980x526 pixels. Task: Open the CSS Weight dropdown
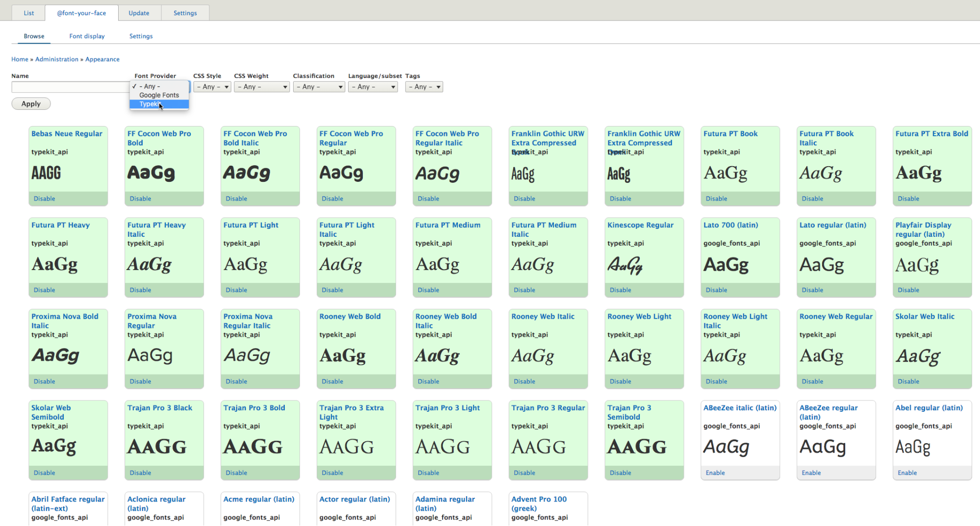pos(262,87)
